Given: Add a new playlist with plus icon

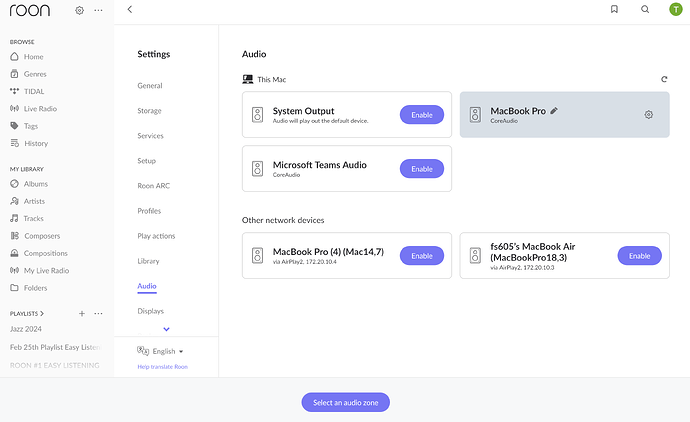Looking at the screenshot, I should tap(82, 313).
